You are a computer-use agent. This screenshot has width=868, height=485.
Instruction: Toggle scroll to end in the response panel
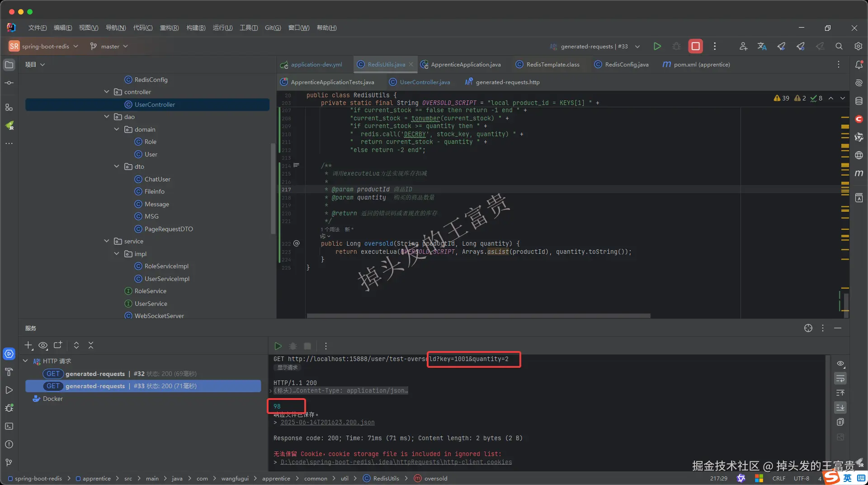click(x=840, y=407)
